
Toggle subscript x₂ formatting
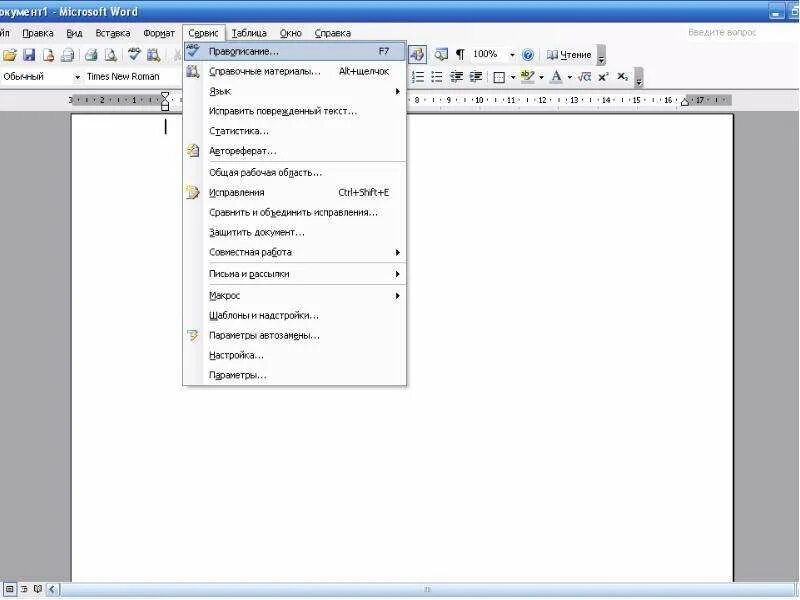pos(622,77)
